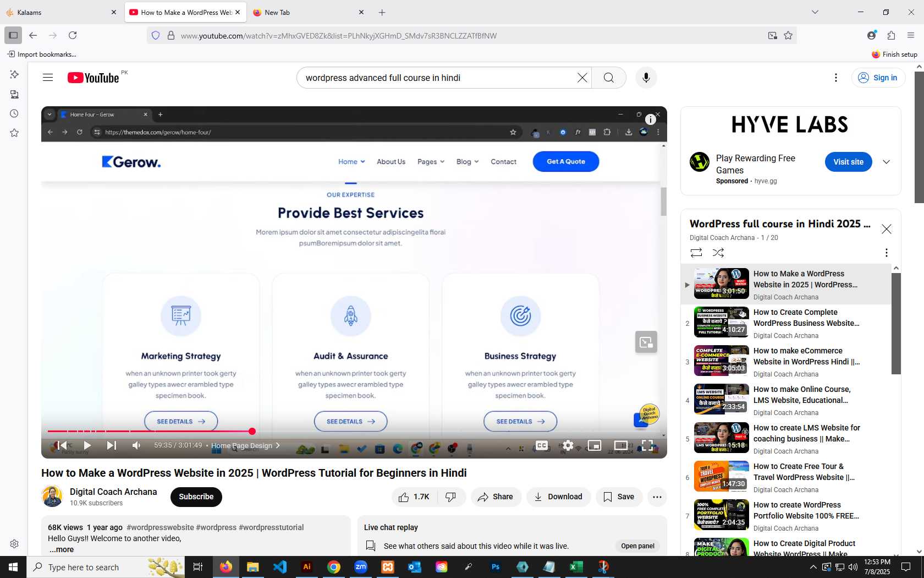
Task: Switch to miniplayer mode
Action: pos(595,445)
